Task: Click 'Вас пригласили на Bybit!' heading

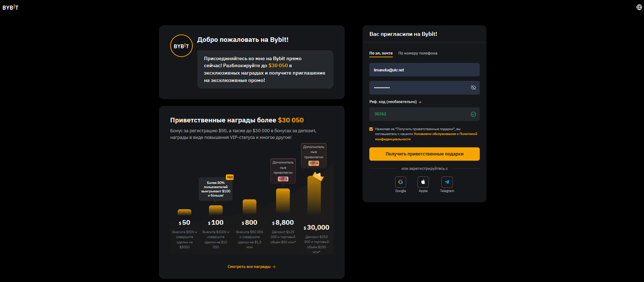Action: click(x=403, y=34)
